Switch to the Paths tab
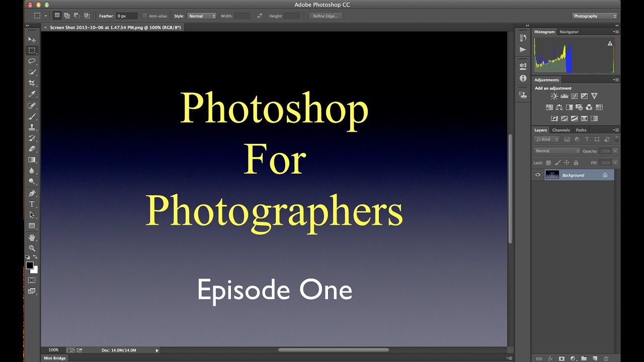The height and width of the screenshot is (362, 644). click(x=581, y=130)
